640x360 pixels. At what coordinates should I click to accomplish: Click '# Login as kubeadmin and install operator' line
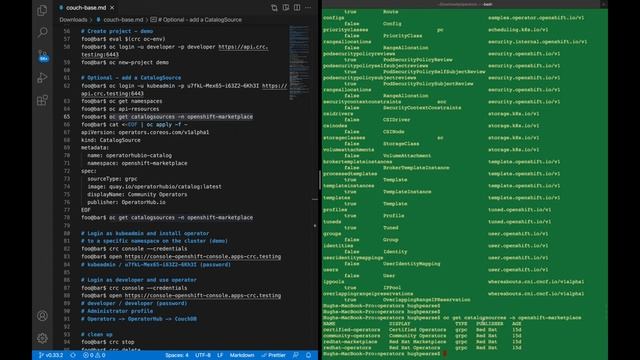145,233
